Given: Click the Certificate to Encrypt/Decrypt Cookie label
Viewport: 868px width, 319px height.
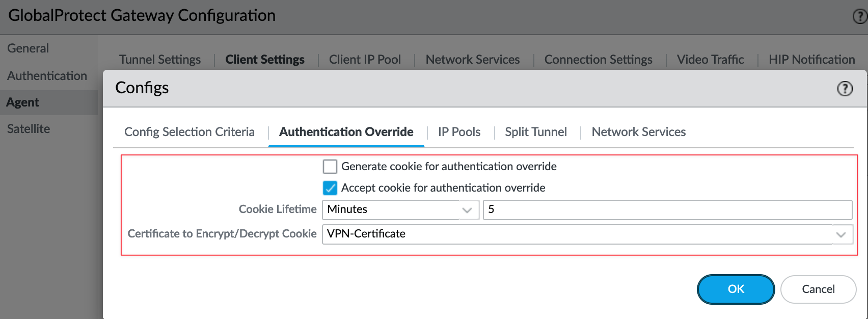Looking at the screenshot, I should 222,234.
